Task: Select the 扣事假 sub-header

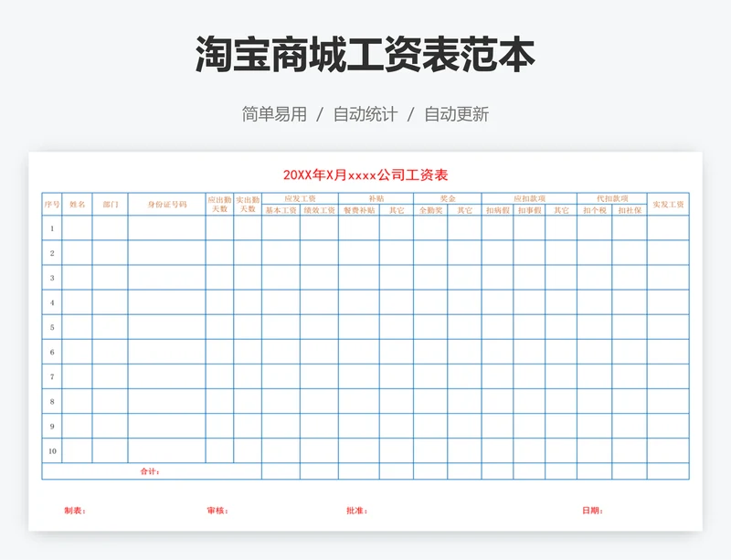Action: pos(529,210)
